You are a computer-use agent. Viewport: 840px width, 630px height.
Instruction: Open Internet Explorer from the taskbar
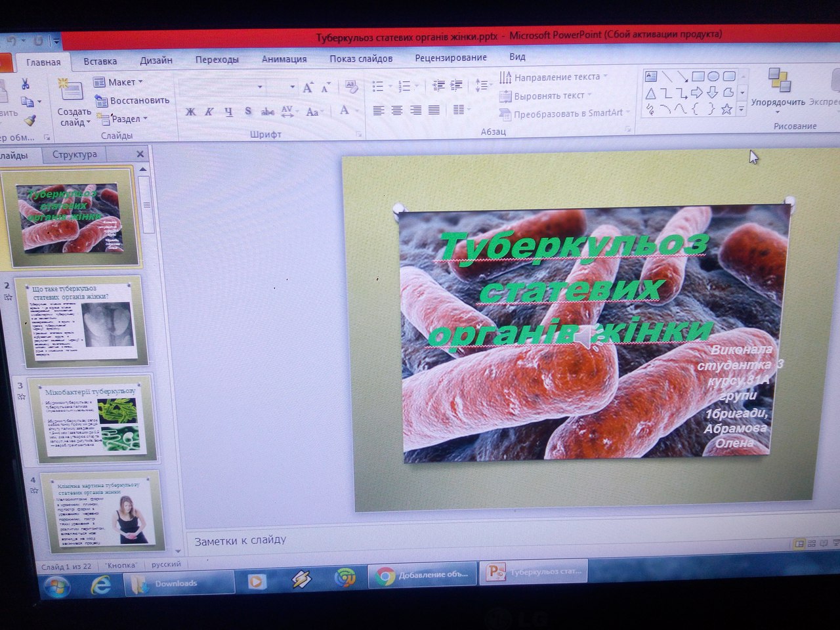coord(101,584)
